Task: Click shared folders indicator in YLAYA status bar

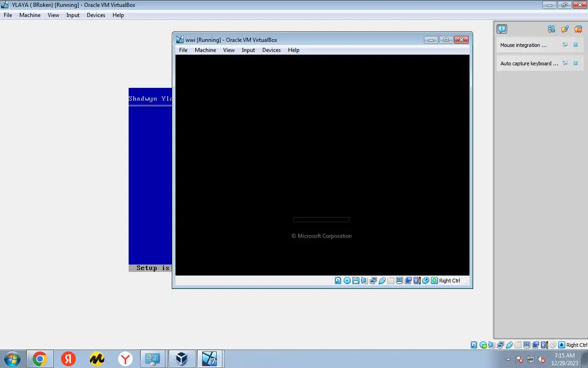Action: pyautogui.click(x=518, y=345)
